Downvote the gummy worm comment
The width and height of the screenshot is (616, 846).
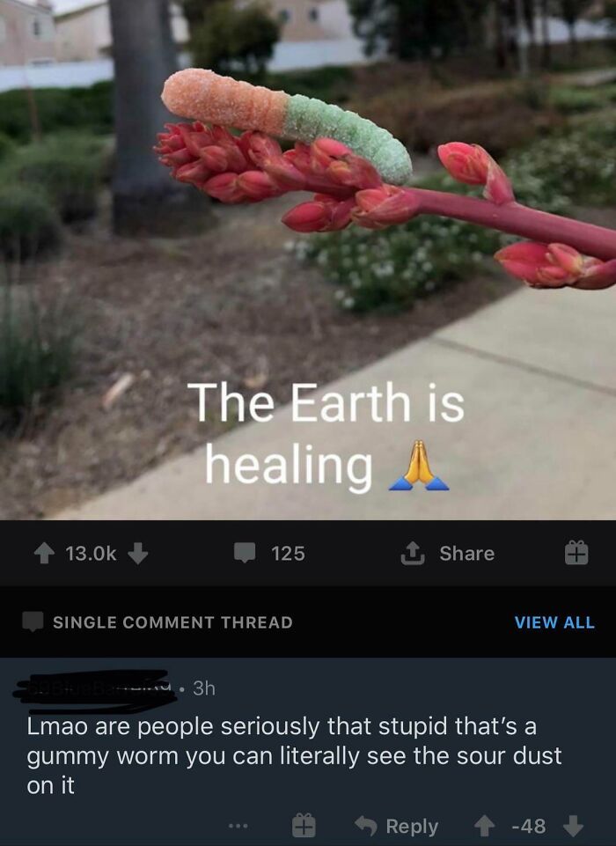coord(573,826)
